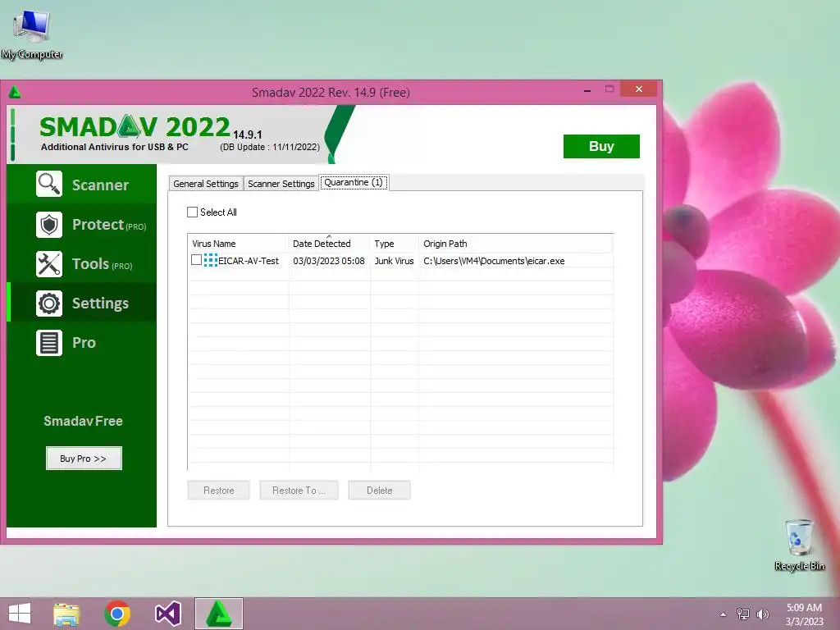Click the volume speaker tray icon
This screenshot has width=840, height=630.
pos(762,614)
